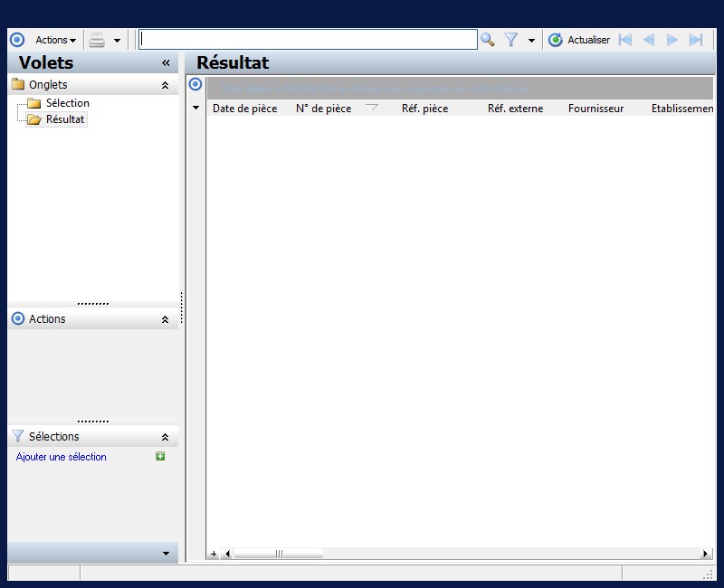The width and height of the screenshot is (724, 588).
Task: Click horizontal scrollbar right arrow
Action: click(x=705, y=554)
